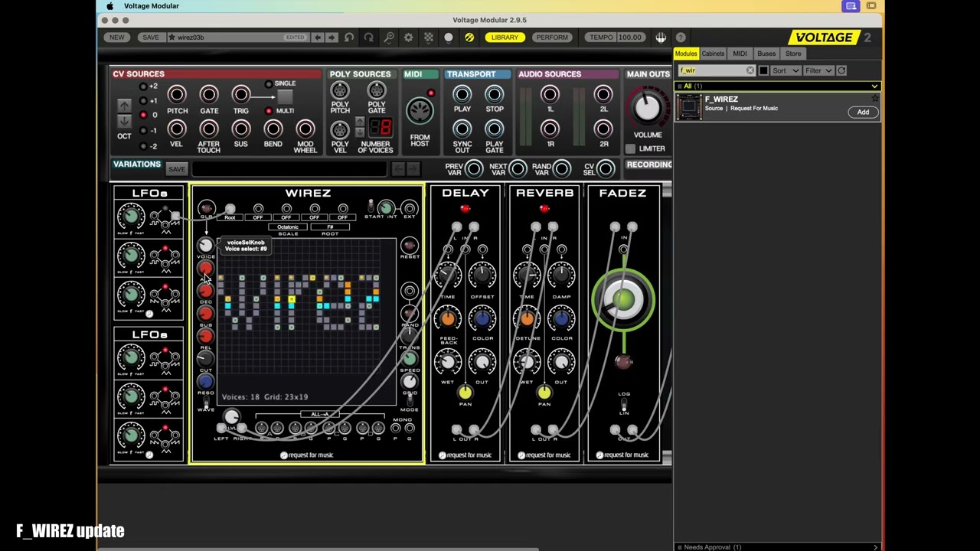Click the module search input field
Screen dimensions: 980x551
tap(712, 70)
